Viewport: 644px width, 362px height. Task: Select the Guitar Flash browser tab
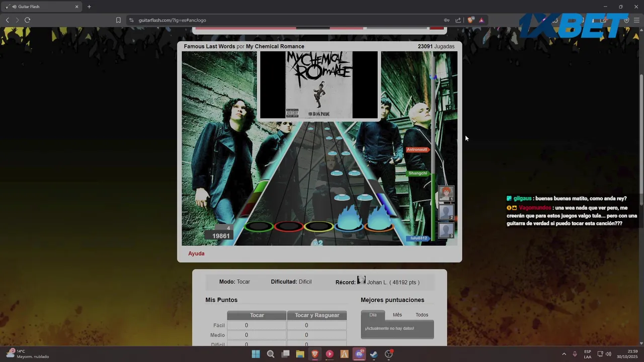click(42, 7)
